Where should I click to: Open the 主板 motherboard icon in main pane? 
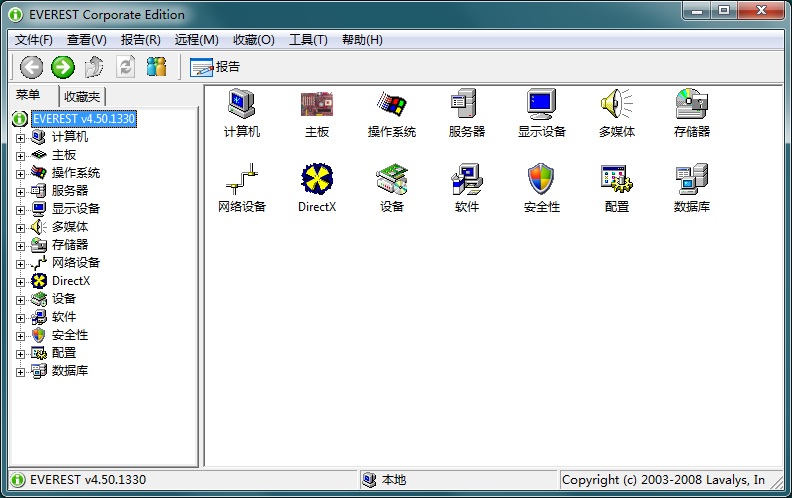coord(317,104)
